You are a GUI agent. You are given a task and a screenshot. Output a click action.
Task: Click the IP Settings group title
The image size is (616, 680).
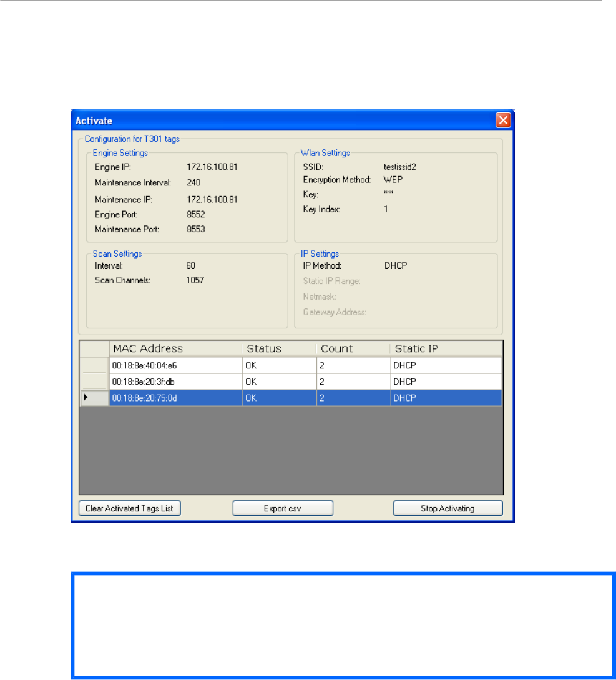[320, 254]
